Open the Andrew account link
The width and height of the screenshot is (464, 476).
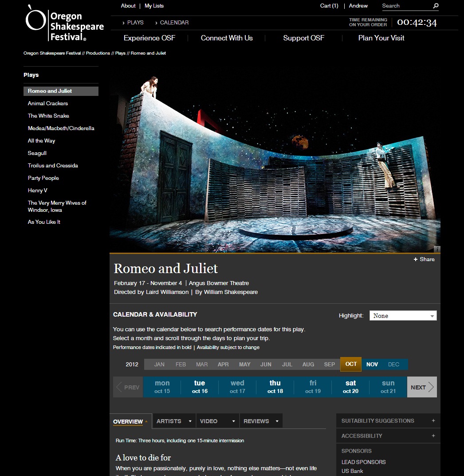[x=358, y=6]
